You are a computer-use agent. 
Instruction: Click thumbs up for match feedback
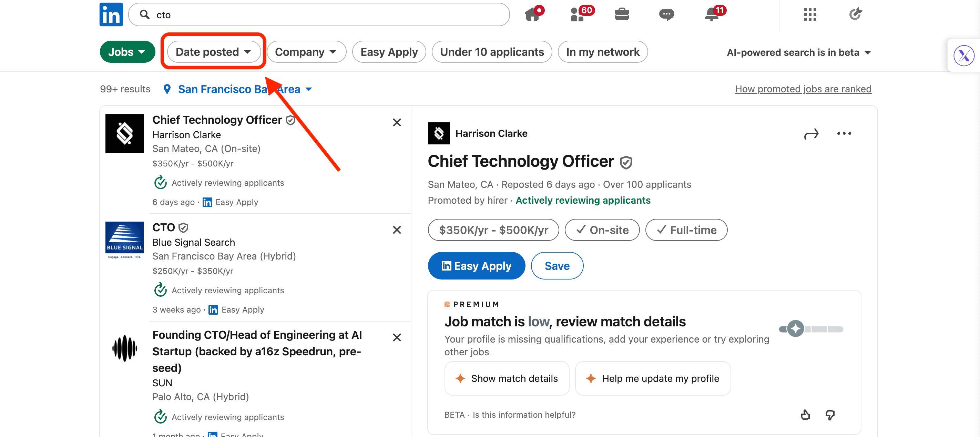pos(805,415)
